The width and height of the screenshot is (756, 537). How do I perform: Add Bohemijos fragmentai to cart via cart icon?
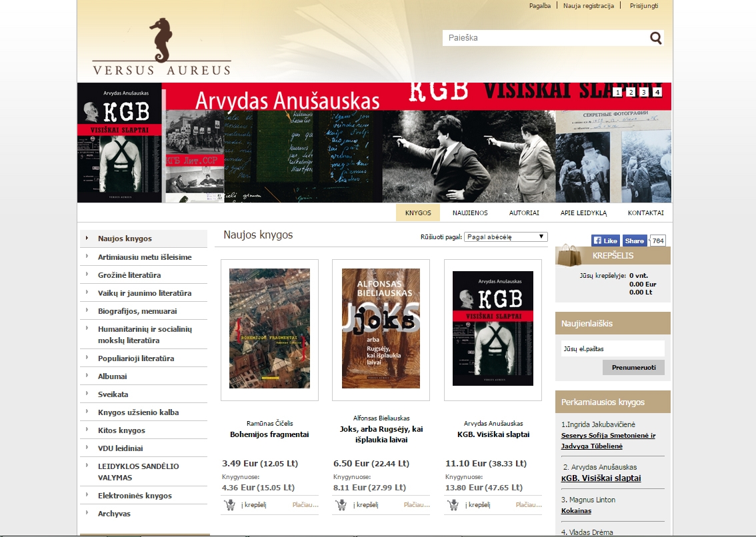[229, 505]
